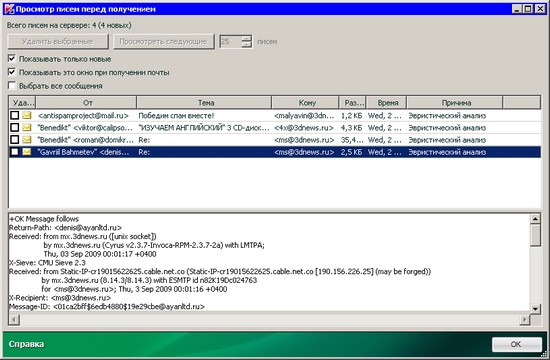Viewport: 550px width, 360px height.
Task: Check delete box for antispamproject@mail.ru message
Action: point(14,115)
